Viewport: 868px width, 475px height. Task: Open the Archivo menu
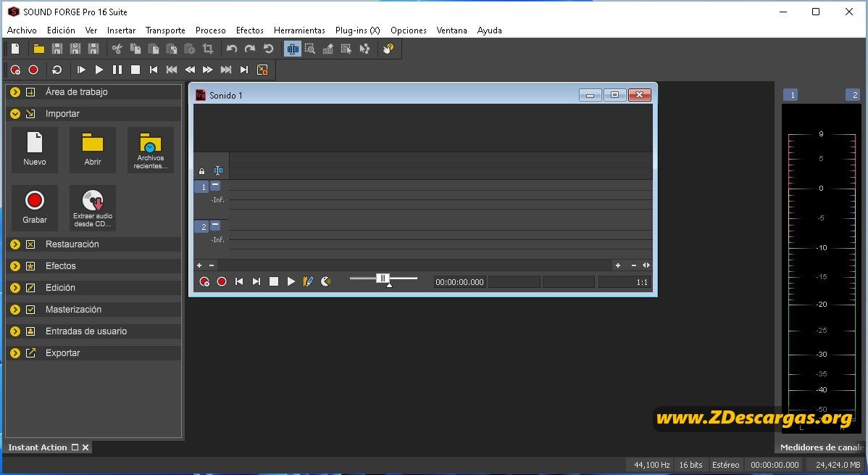tap(22, 30)
